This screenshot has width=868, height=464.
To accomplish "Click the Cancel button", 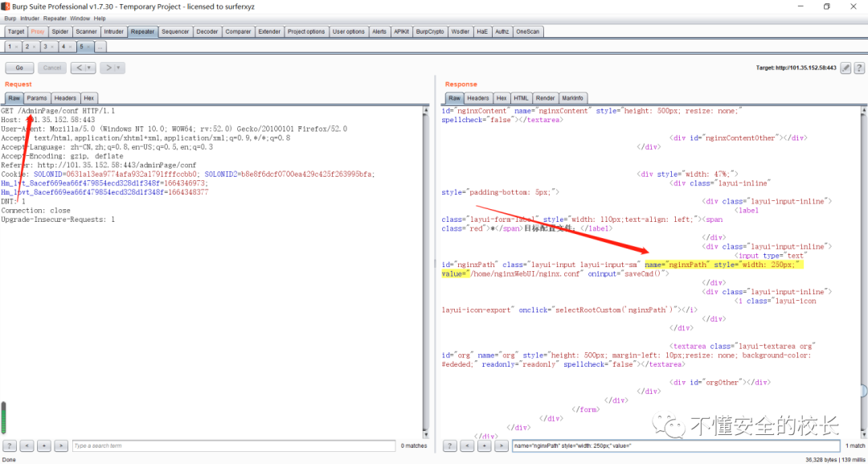I will 52,68.
